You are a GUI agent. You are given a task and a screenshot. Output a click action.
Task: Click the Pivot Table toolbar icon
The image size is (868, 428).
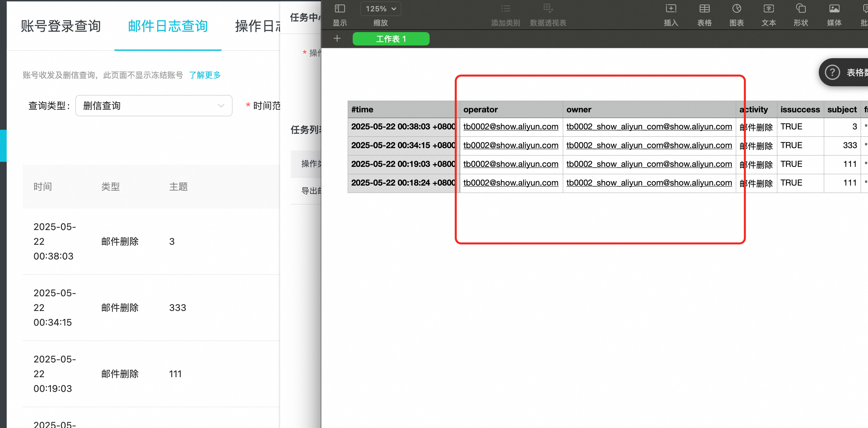click(x=548, y=9)
